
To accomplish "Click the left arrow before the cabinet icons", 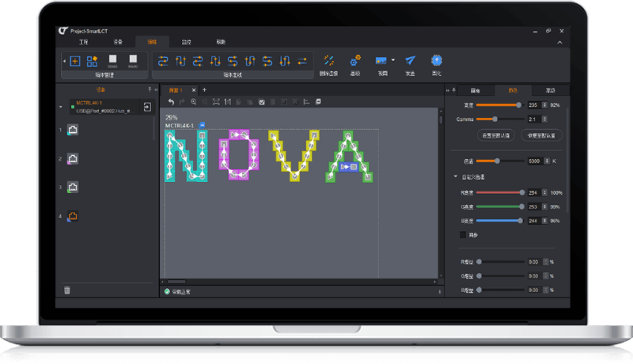I will click(65, 62).
